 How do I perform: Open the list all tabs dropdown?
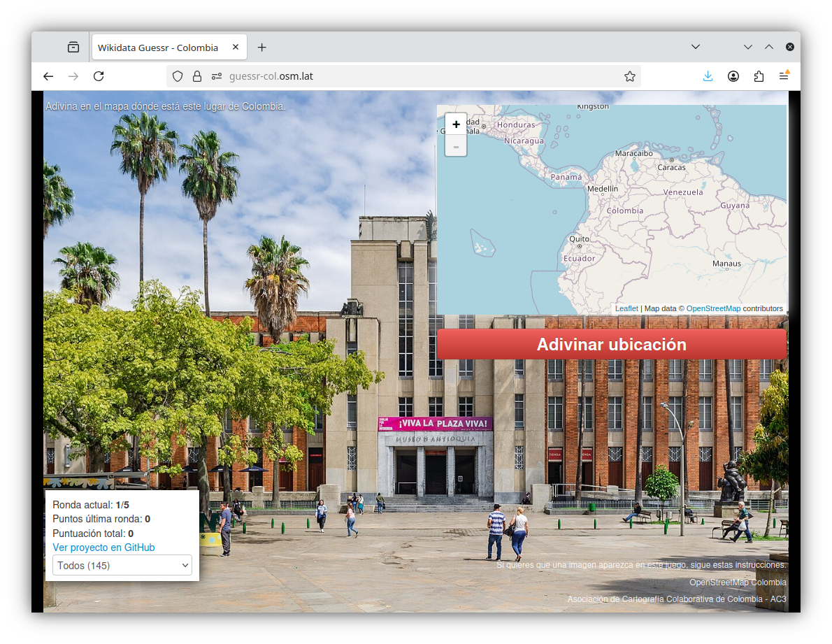696,47
